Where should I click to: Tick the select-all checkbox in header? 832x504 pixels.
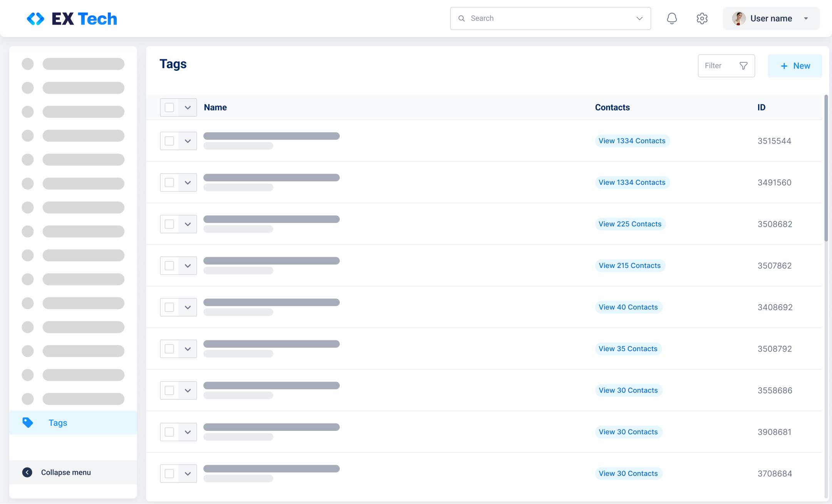169,107
